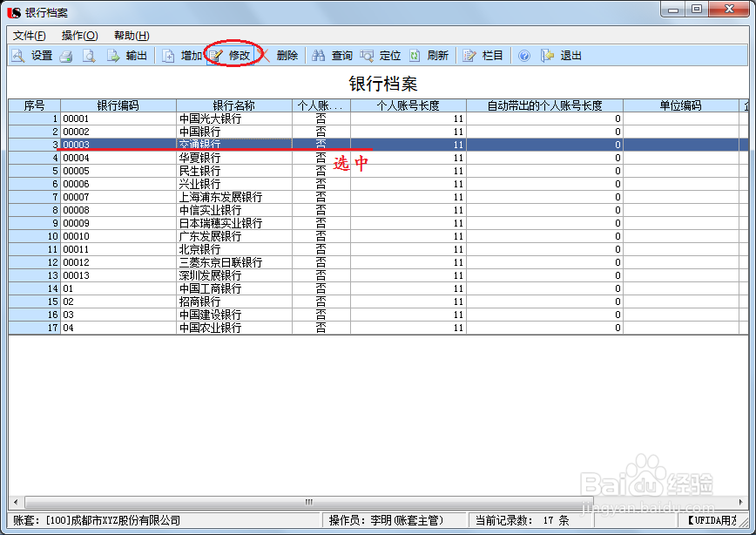Viewport: 756px width, 535px height.
Task: Open the 帮助(H) menu
Action: (x=132, y=36)
